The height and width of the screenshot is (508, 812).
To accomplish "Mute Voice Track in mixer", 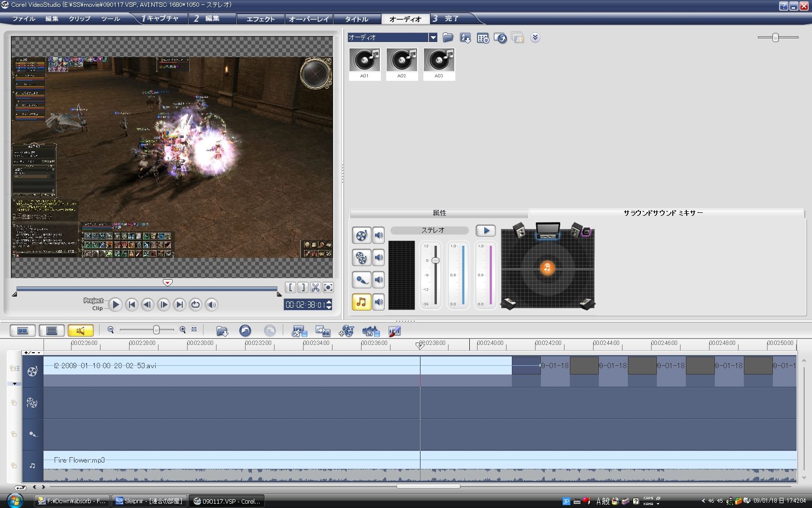I will [x=378, y=280].
